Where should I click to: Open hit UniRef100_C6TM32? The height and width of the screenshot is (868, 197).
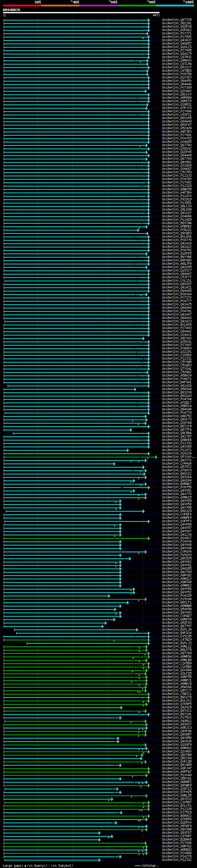(177, 57)
